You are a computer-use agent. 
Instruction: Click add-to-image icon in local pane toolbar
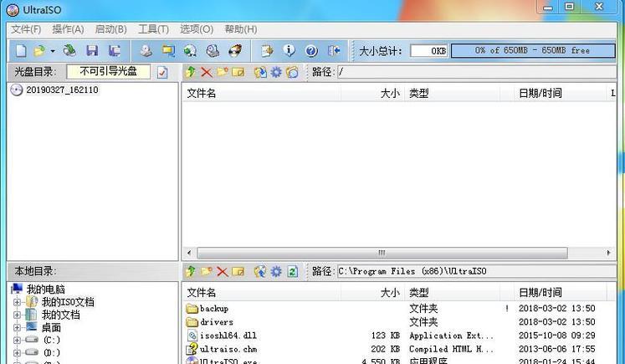click(260, 271)
